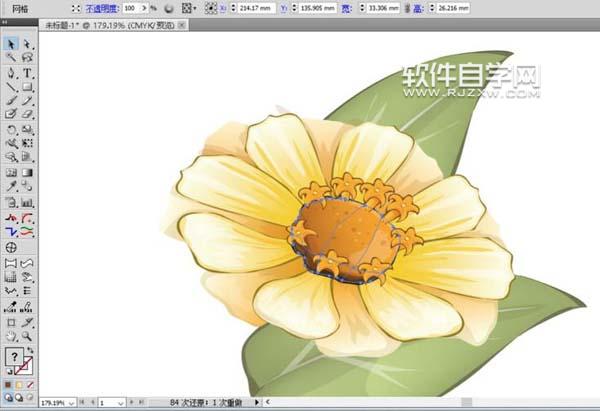Click the swap fill and stroke arrows

(31, 351)
